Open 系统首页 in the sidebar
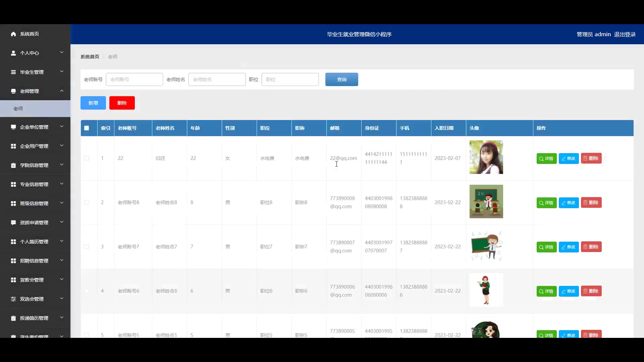644x362 pixels. click(x=35, y=34)
